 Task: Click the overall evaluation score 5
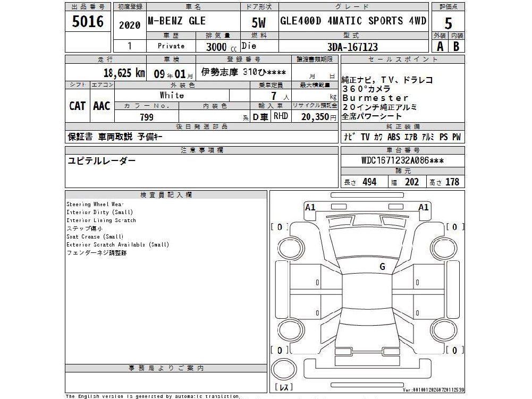click(x=448, y=23)
